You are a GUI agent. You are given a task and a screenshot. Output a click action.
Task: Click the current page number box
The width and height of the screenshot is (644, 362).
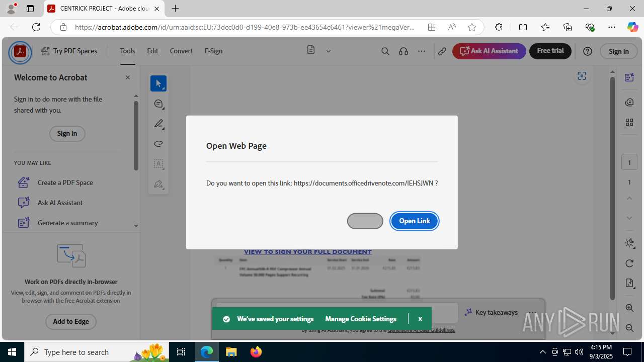tap(629, 162)
